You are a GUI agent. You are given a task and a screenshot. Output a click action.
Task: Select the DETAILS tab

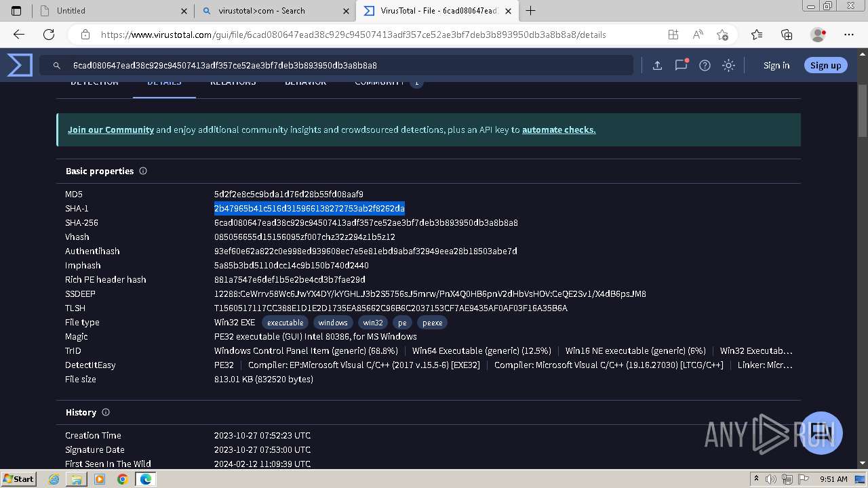164,83
